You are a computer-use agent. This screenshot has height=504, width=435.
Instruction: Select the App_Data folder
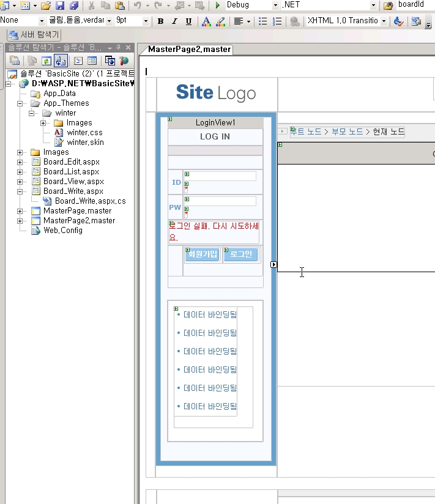click(59, 93)
